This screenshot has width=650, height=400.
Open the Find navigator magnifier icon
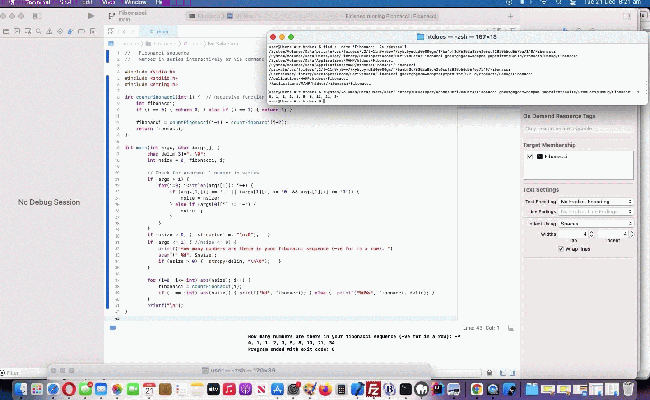pyautogui.click(x=39, y=32)
